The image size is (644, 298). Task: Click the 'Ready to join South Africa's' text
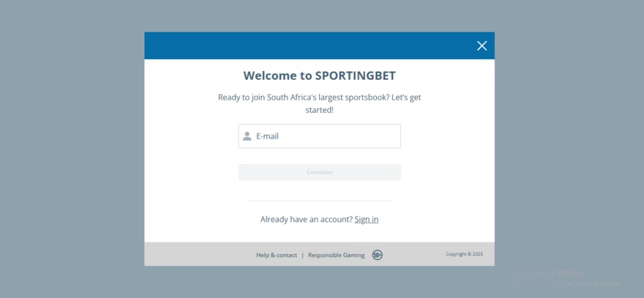(266, 98)
